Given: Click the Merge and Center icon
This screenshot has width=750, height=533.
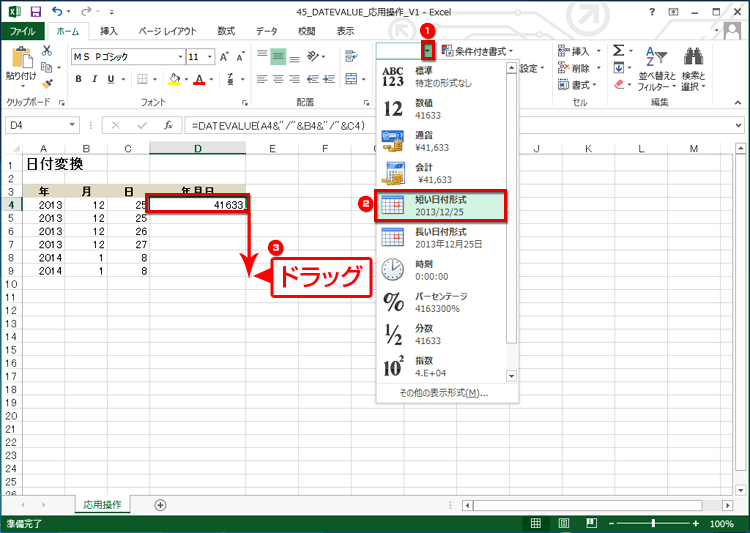Looking at the screenshot, I should click(x=351, y=79).
